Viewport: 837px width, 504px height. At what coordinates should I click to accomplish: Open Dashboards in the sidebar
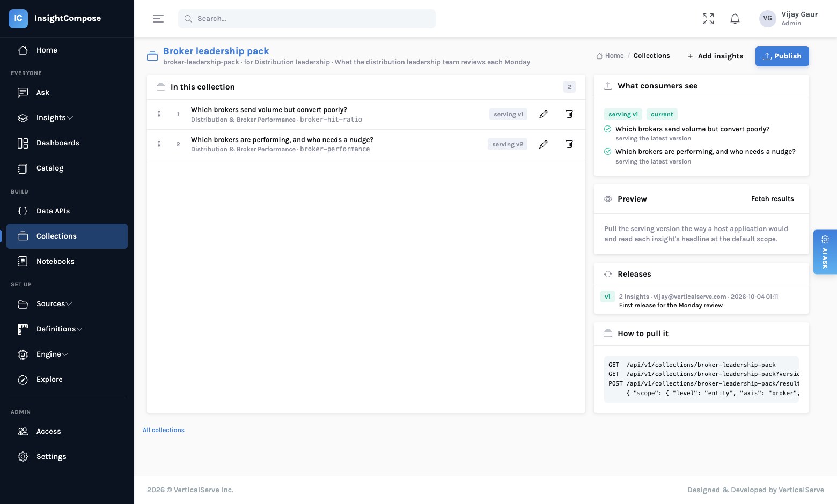67,143
